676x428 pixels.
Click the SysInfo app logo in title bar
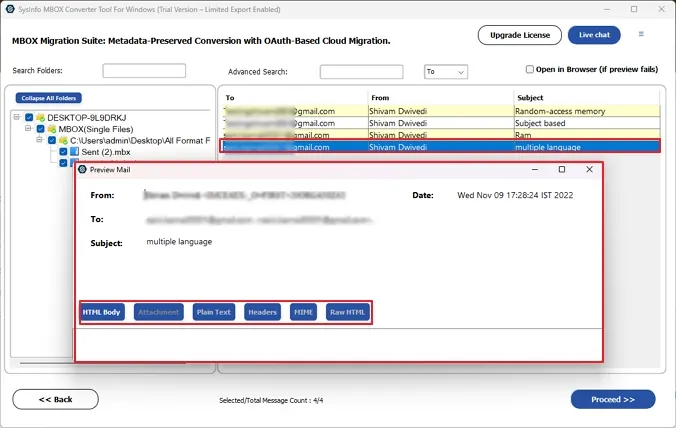(x=10, y=9)
